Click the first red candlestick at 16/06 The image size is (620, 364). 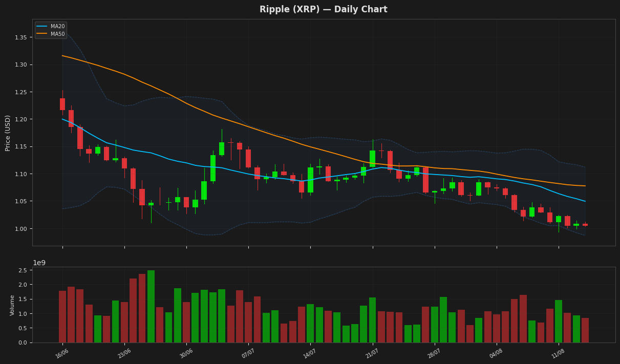click(x=62, y=104)
